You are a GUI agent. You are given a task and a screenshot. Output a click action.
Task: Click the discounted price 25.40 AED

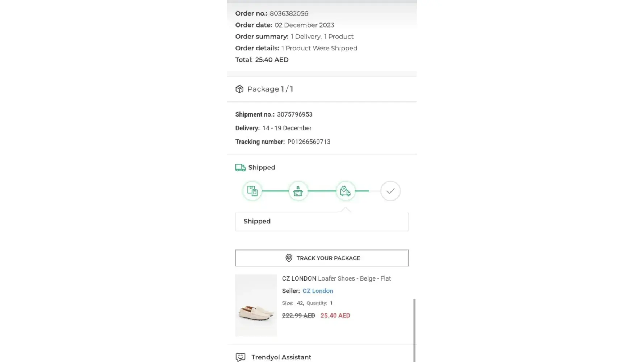coord(335,316)
